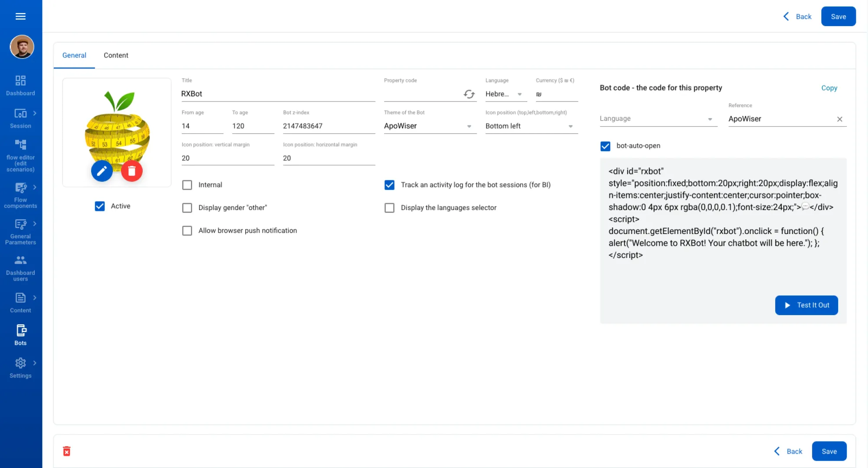Go to Dashboard in sidebar
Screen dimensions: 868x468
[20, 86]
